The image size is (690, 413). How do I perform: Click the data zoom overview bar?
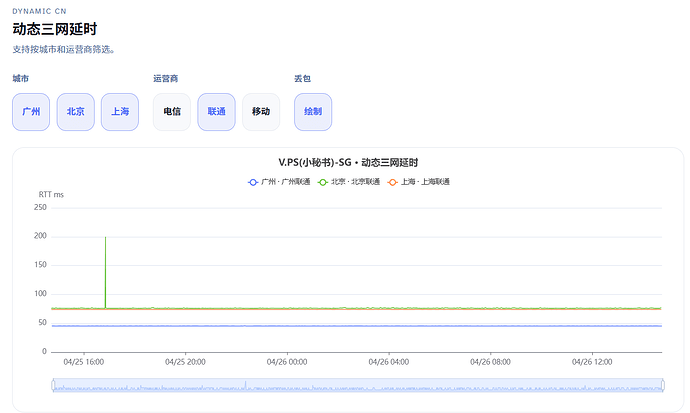358,385
